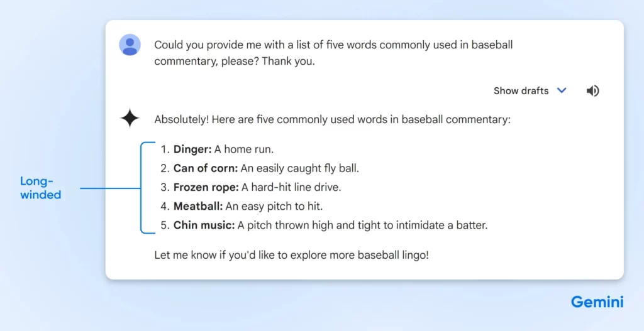Select the "Long-winded" annotation label
The image size is (644, 331).
41,188
